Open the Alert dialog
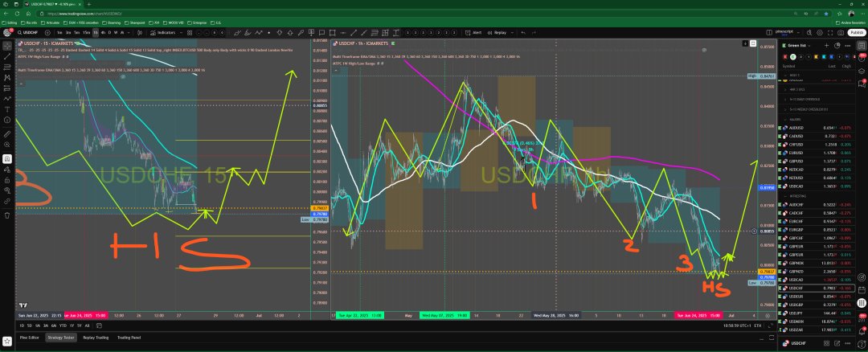868x352 pixels. coord(473,33)
